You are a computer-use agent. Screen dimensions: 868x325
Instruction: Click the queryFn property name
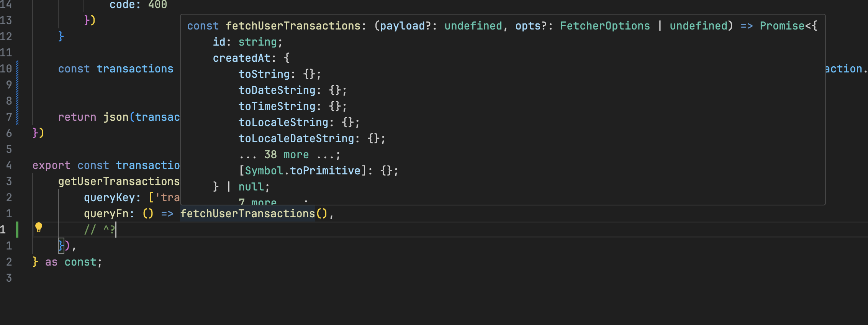pyautogui.click(x=106, y=214)
